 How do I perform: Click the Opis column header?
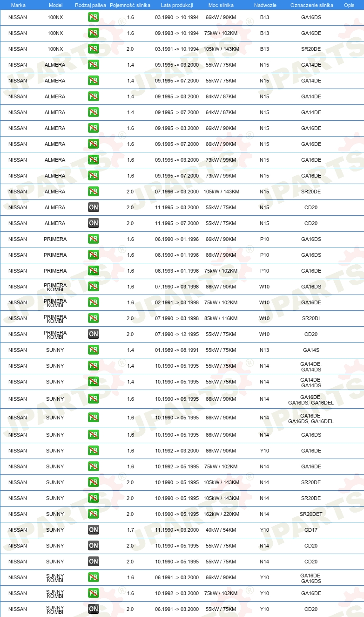point(349,5)
